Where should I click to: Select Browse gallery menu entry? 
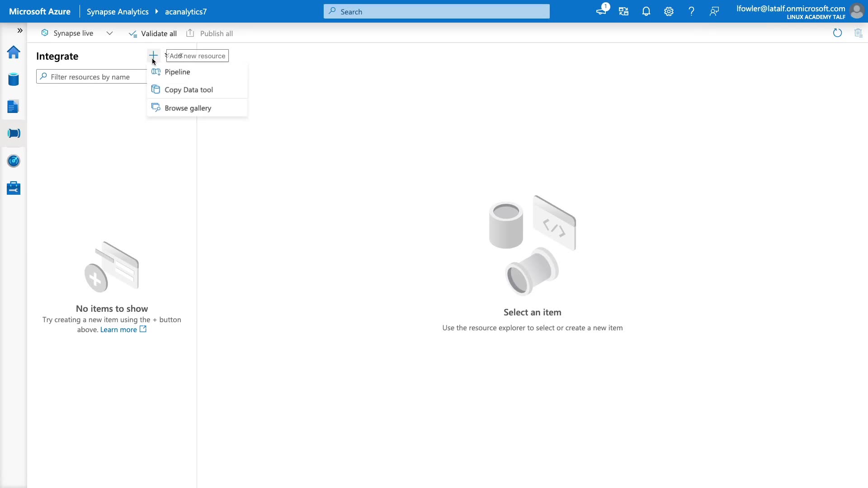pos(188,108)
